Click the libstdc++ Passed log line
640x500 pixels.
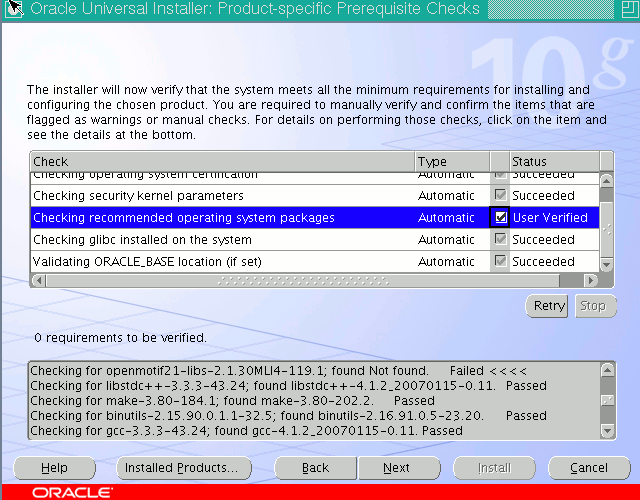pos(288,386)
